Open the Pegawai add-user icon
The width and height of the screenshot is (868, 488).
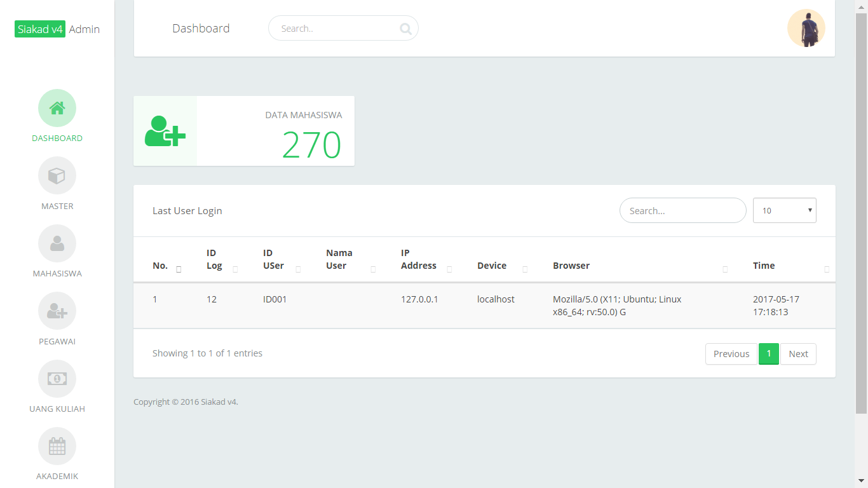click(57, 311)
